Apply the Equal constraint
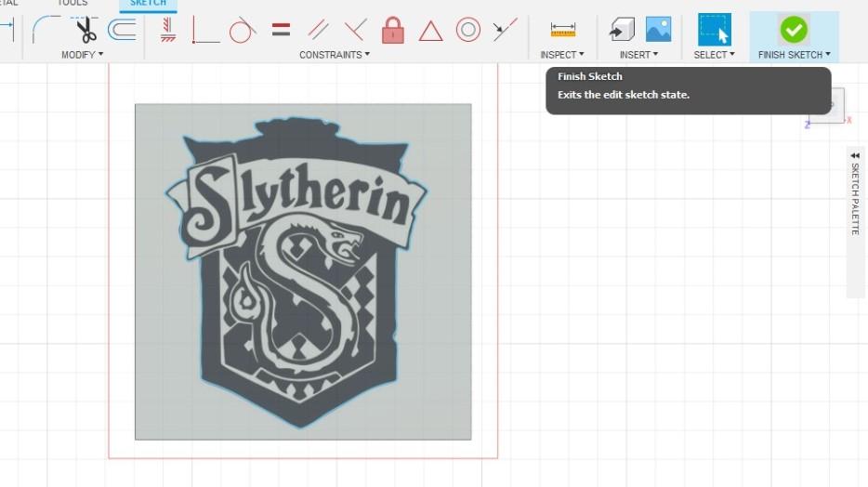Image resolution: width=868 pixels, height=487 pixels. coord(282,30)
